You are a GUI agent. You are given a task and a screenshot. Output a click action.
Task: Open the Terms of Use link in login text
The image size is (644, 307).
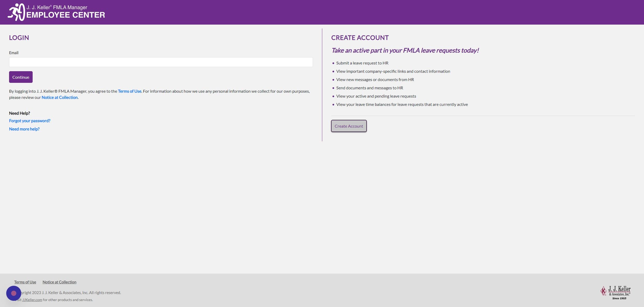pyautogui.click(x=130, y=91)
